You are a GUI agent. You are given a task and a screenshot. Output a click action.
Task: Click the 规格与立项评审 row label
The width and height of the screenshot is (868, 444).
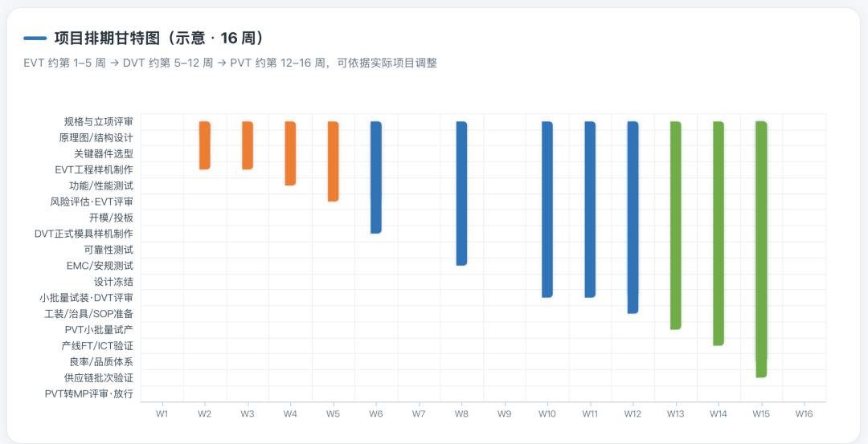click(99, 121)
